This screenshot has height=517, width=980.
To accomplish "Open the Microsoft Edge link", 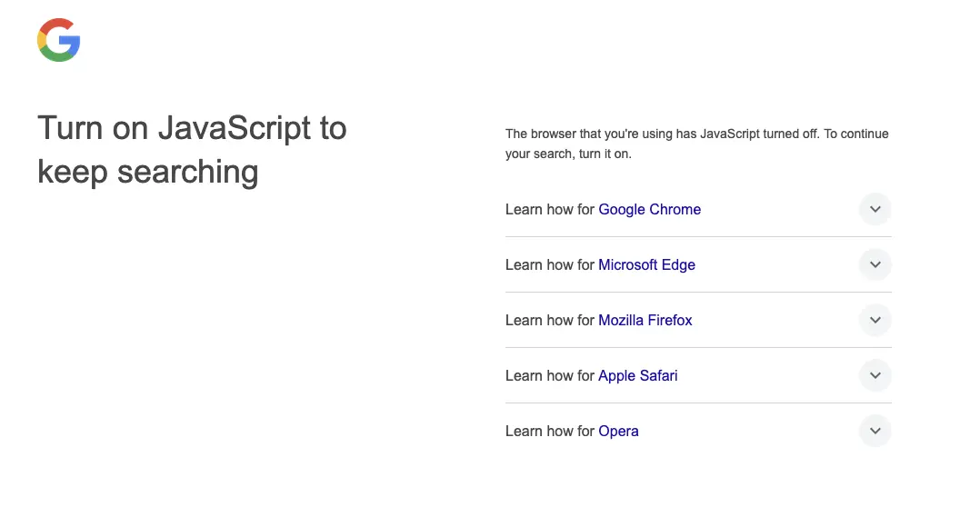I will pos(646,264).
